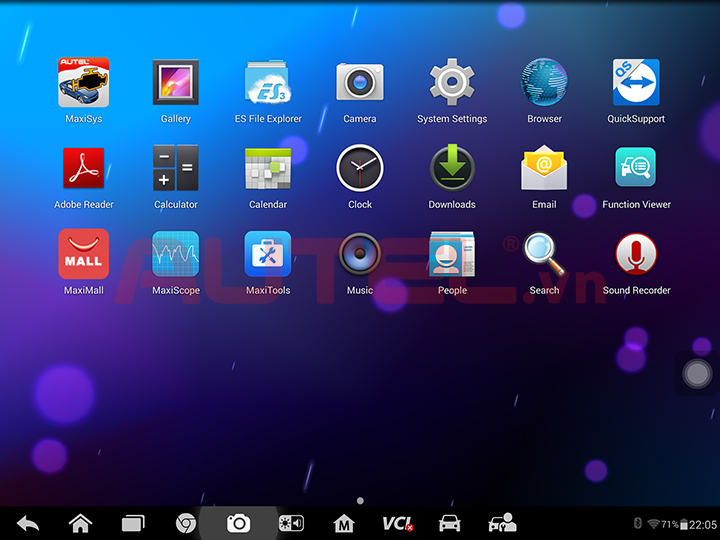
Task: Launch the Calculator app
Action: click(x=176, y=168)
